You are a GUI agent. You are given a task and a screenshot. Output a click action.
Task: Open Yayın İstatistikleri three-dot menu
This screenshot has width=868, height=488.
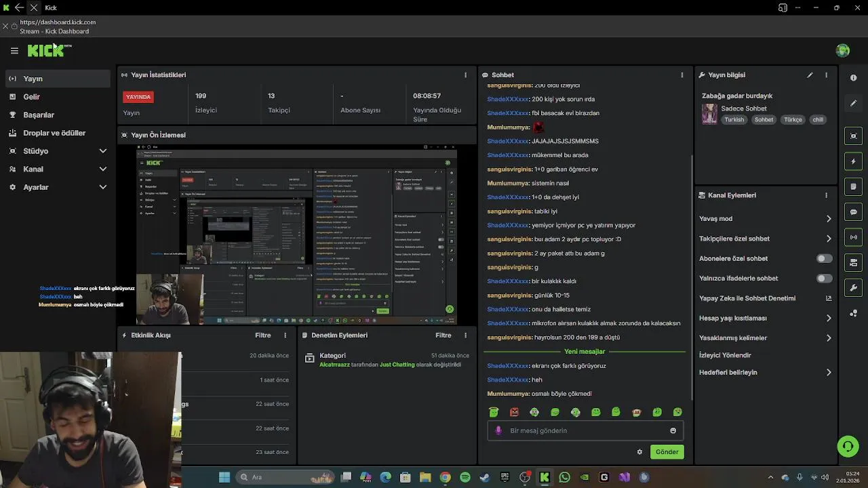[465, 75]
